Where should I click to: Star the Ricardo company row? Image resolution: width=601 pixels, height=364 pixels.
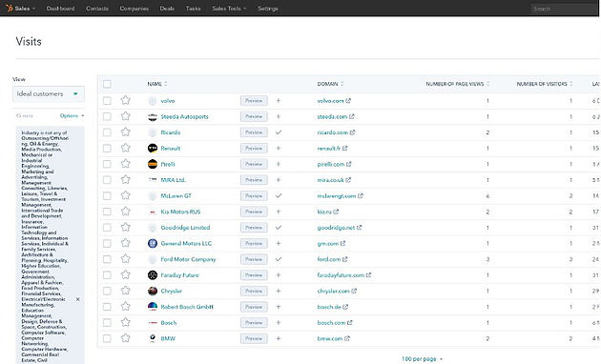tap(125, 132)
